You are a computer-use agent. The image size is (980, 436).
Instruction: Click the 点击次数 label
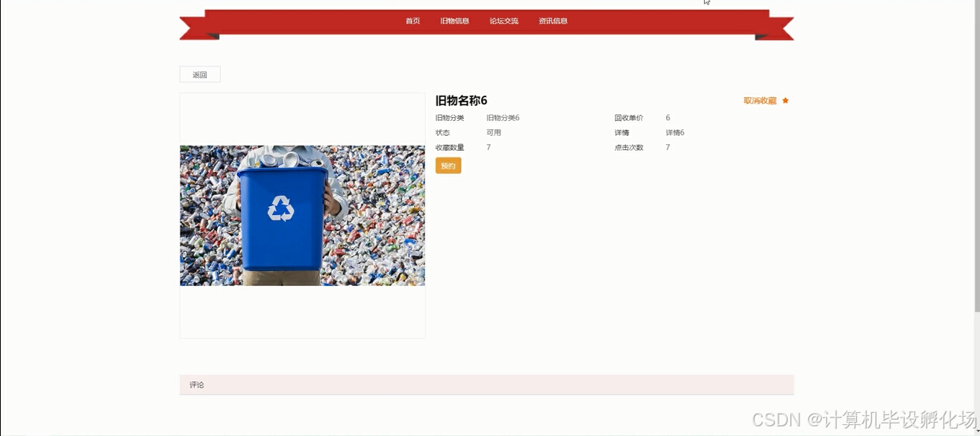tap(629, 148)
